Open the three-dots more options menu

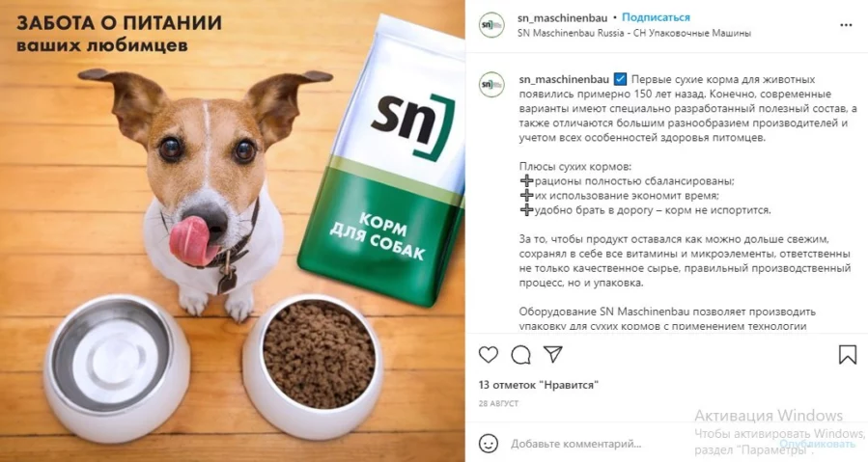click(845, 25)
